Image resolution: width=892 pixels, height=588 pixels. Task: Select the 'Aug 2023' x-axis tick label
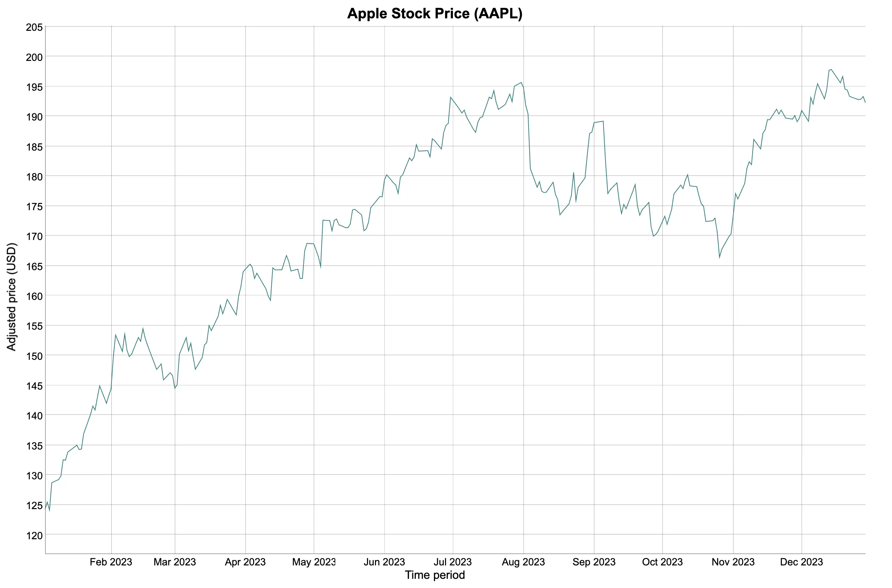[523, 562]
